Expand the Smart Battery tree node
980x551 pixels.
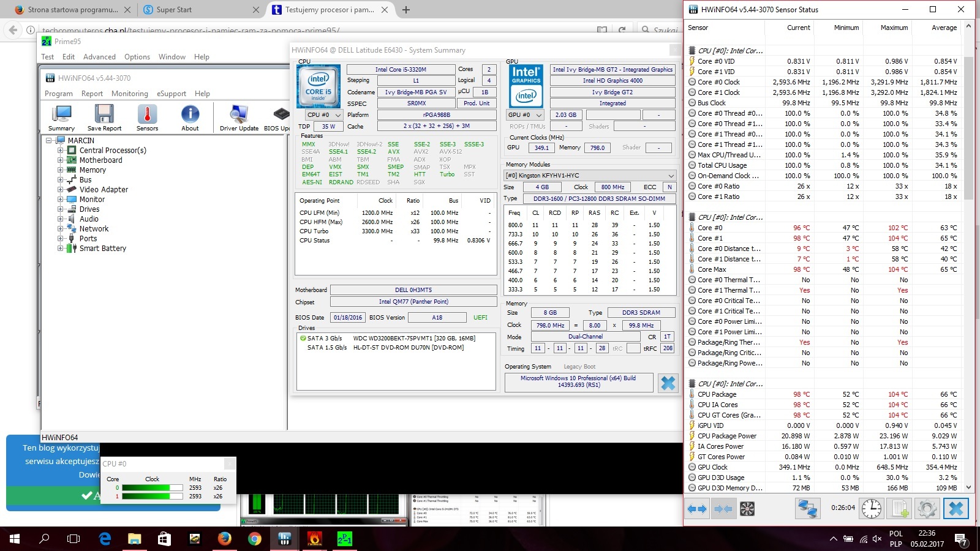click(x=61, y=248)
